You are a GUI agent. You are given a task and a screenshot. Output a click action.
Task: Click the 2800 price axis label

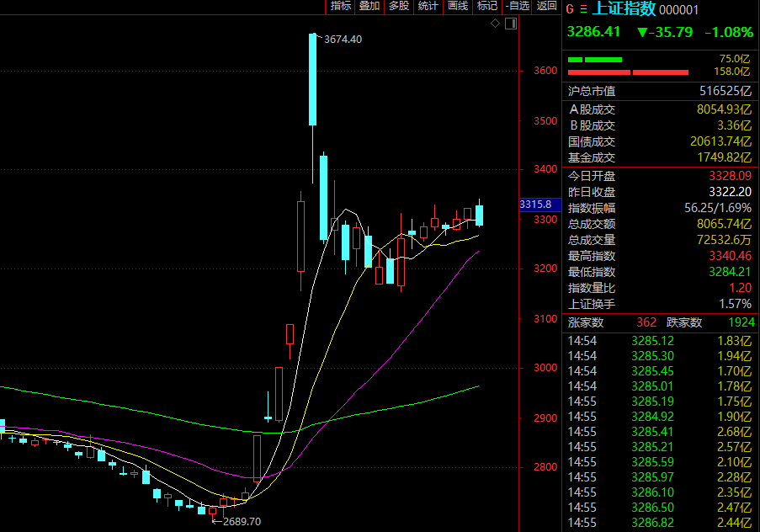click(545, 467)
